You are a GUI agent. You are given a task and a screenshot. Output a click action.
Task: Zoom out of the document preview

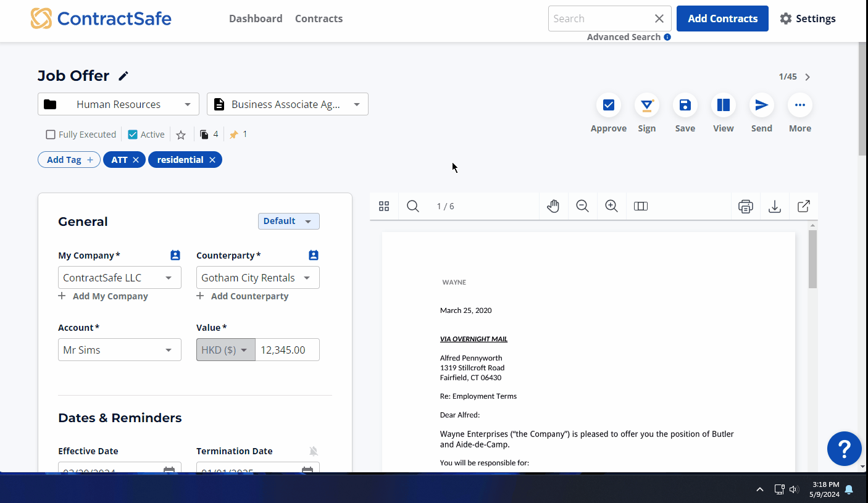click(582, 206)
